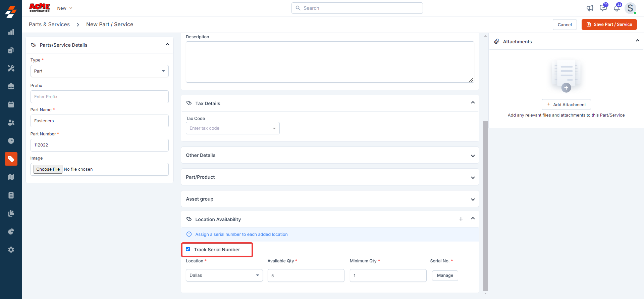
Task: Open the Tax Code dropdown
Action: click(232, 128)
